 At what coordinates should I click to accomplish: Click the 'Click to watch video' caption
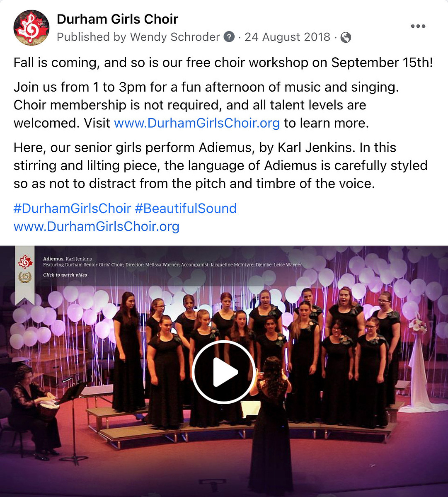coord(65,275)
